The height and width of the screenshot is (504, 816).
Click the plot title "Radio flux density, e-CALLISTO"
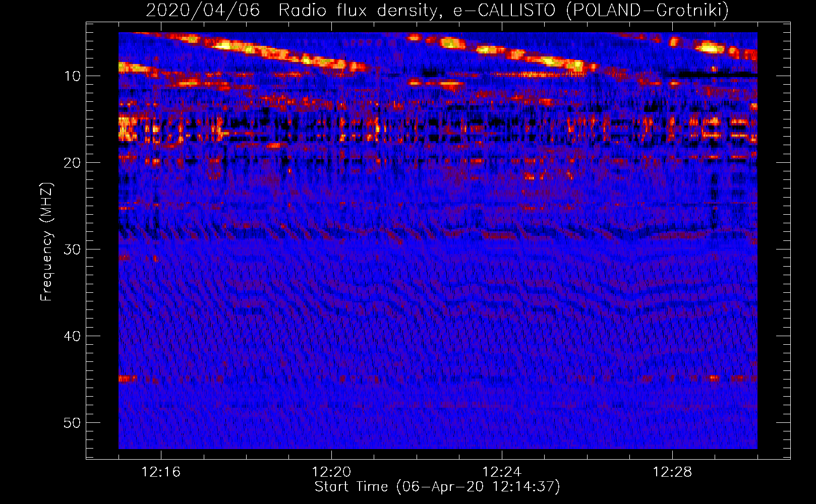click(417, 11)
